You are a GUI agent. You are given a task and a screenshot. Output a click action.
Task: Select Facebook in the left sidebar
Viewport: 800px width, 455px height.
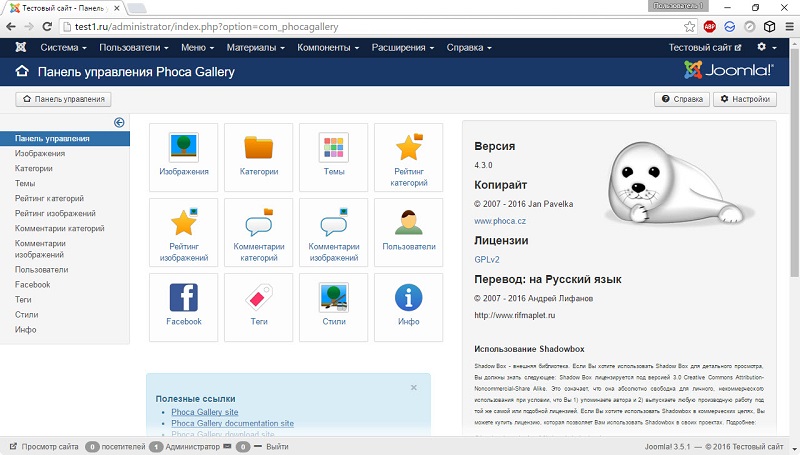click(x=33, y=285)
